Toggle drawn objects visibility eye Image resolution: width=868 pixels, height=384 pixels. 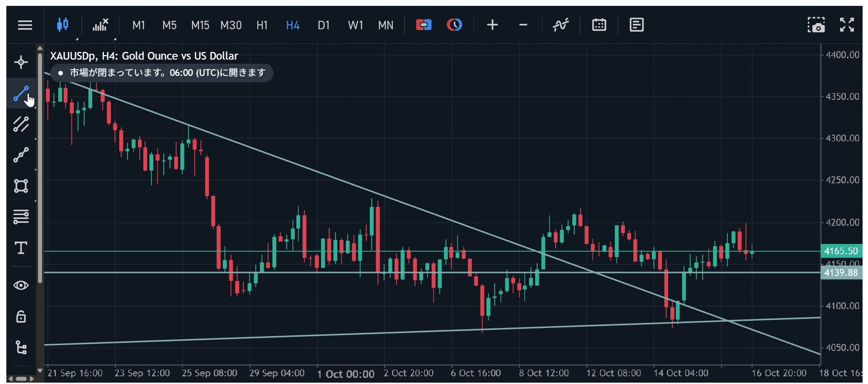[21, 286]
